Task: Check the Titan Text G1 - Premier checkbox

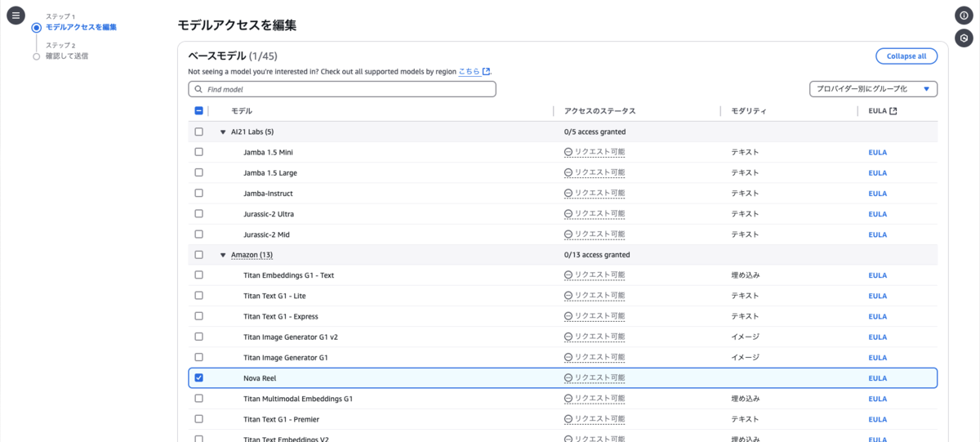Action: click(198, 419)
